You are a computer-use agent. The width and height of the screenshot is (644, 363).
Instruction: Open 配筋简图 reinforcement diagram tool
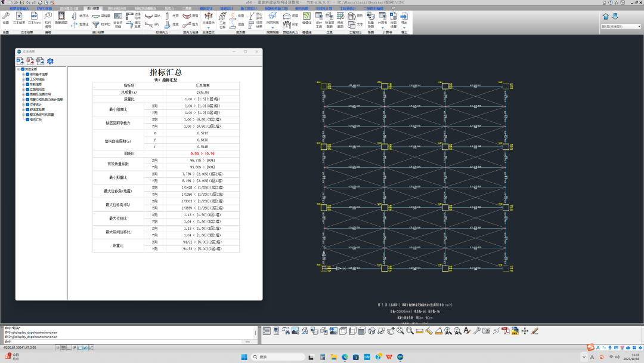tap(61, 18)
